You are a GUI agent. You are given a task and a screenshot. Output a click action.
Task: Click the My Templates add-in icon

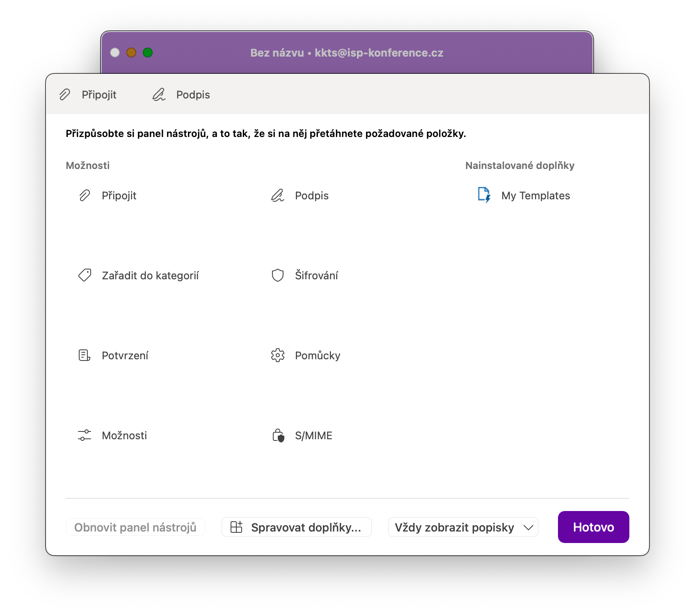(x=484, y=195)
